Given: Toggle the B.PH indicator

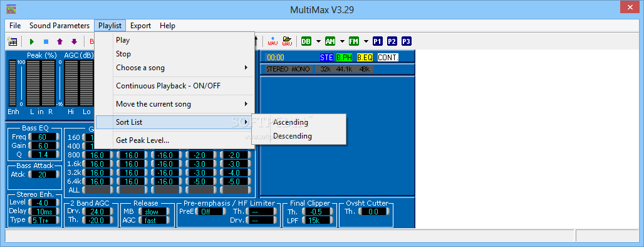Looking at the screenshot, I should [345, 58].
